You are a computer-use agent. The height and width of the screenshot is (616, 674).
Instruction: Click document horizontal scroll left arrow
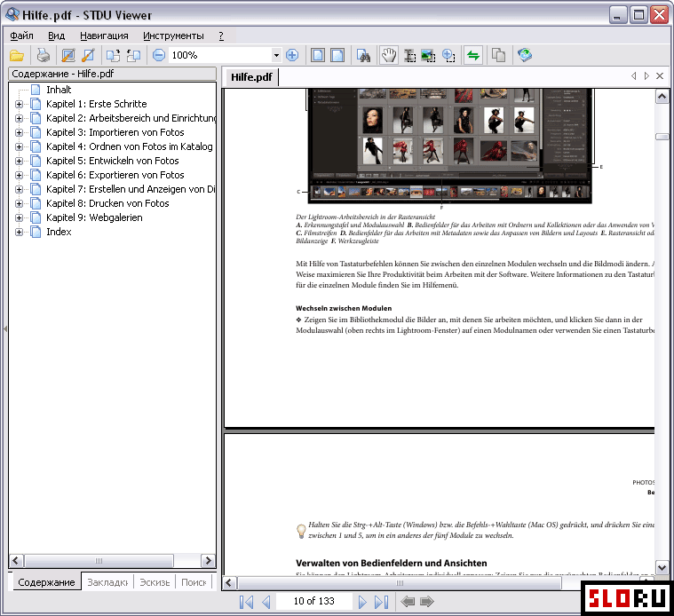pyautogui.click(x=229, y=583)
